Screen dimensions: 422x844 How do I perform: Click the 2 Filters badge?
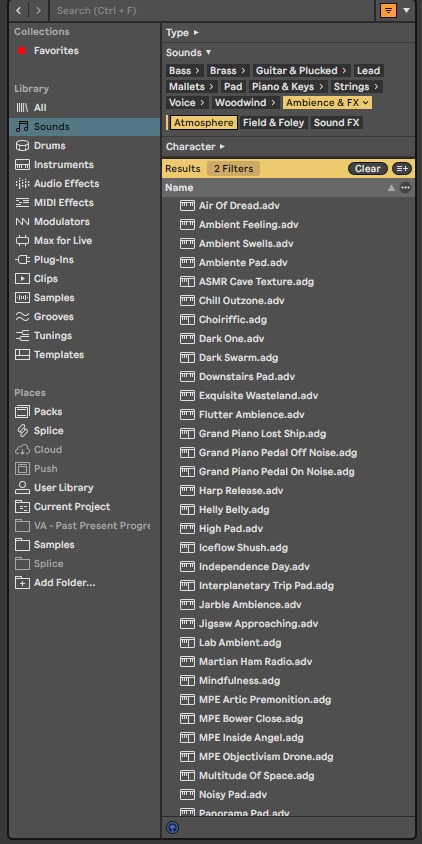click(x=234, y=168)
